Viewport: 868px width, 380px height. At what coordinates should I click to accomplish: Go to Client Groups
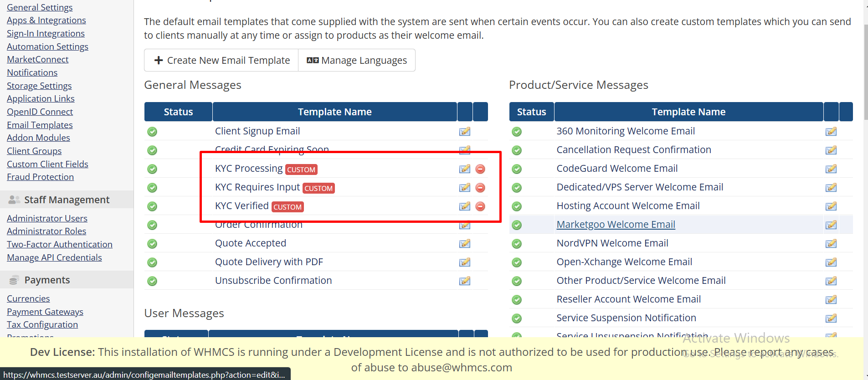pyautogui.click(x=34, y=151)
